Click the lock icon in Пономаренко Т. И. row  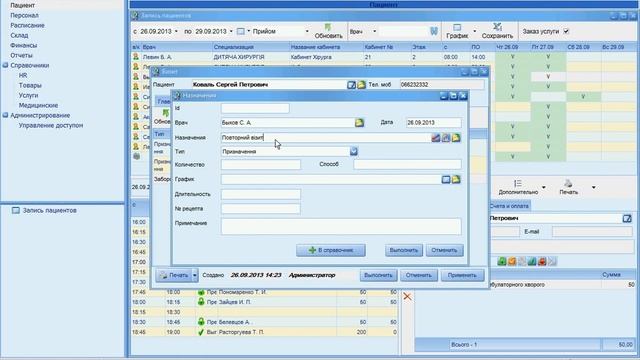click(x=201, y=292)
